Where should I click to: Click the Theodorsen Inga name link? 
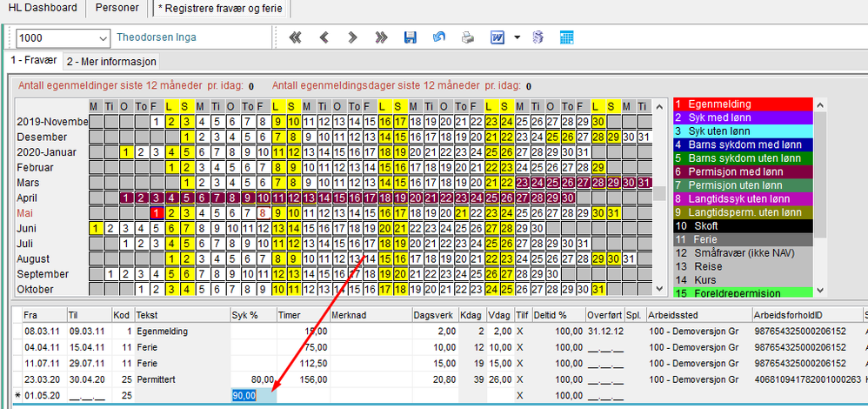click(x=157, y=37)
